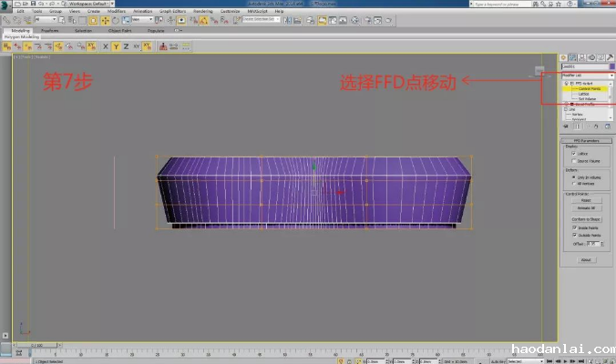This screenshot has width=616, height=364.
Task: Open the Modify command panel tab
Action: (573, 57)
